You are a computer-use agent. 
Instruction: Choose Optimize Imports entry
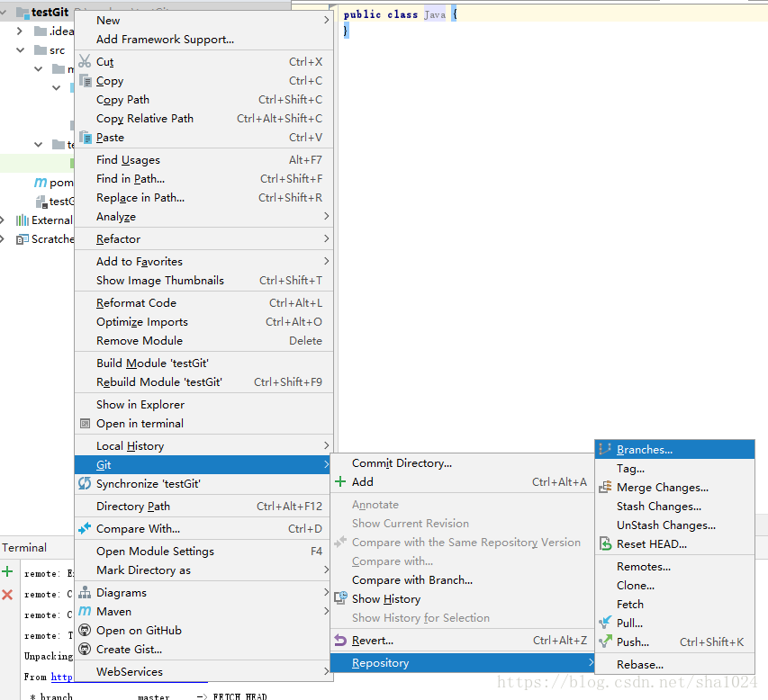click(x=203, y=321)
